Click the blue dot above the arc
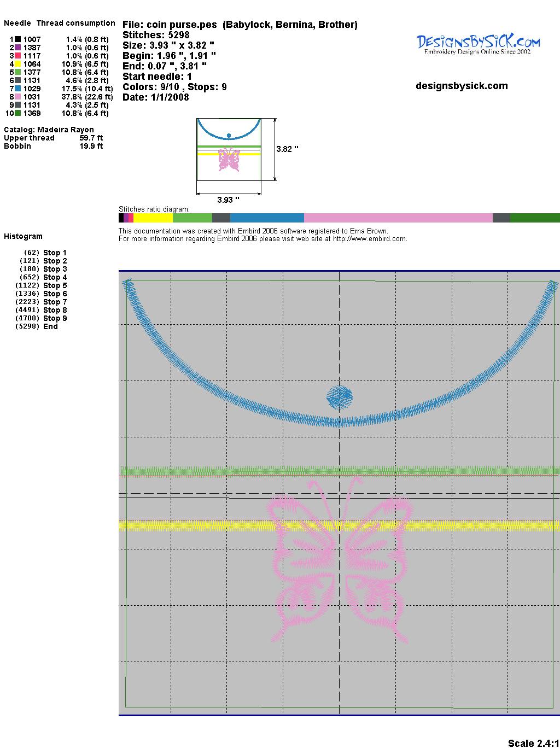 (x=340, y=397)
